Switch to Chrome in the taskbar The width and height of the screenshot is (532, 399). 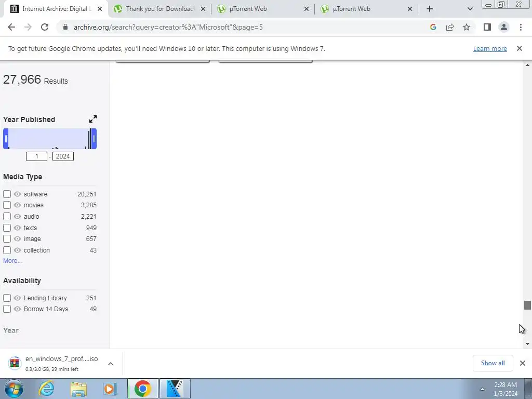[143, 389]
